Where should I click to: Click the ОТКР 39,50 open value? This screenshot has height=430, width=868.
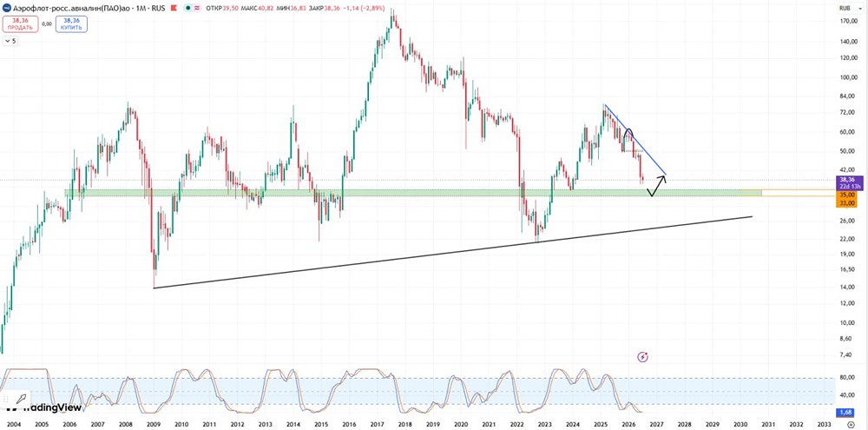(x=222, y=9)
